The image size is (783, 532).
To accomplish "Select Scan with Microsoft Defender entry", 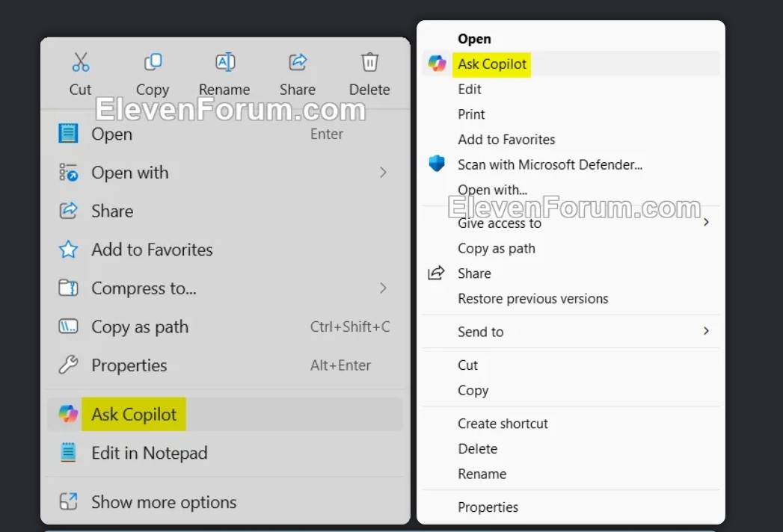I will [550, 164].
